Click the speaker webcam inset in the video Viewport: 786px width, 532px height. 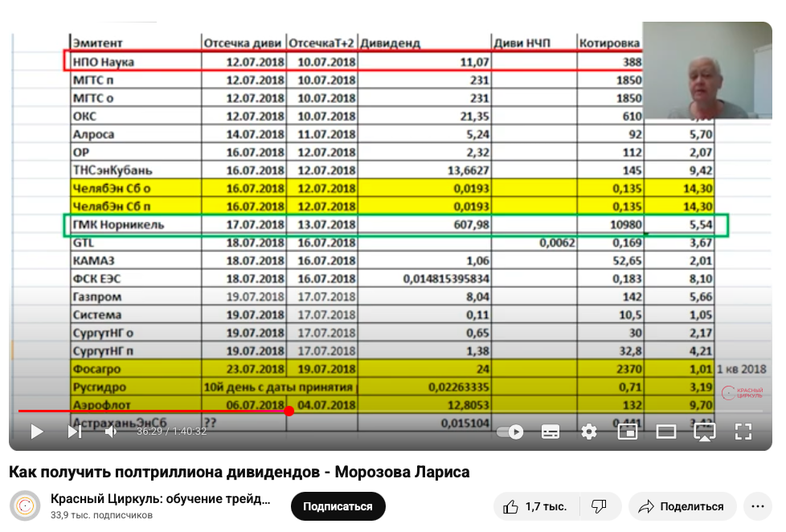[x=706, y=70]
